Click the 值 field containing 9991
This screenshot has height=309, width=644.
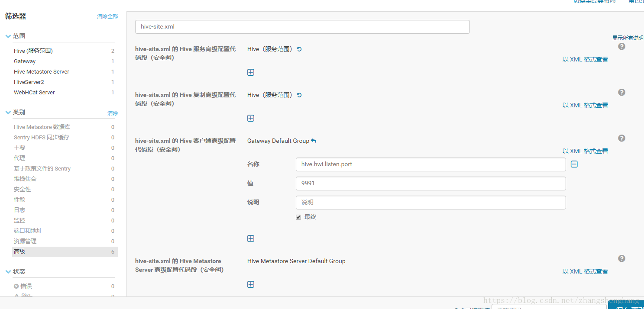[x=431, y=183]
